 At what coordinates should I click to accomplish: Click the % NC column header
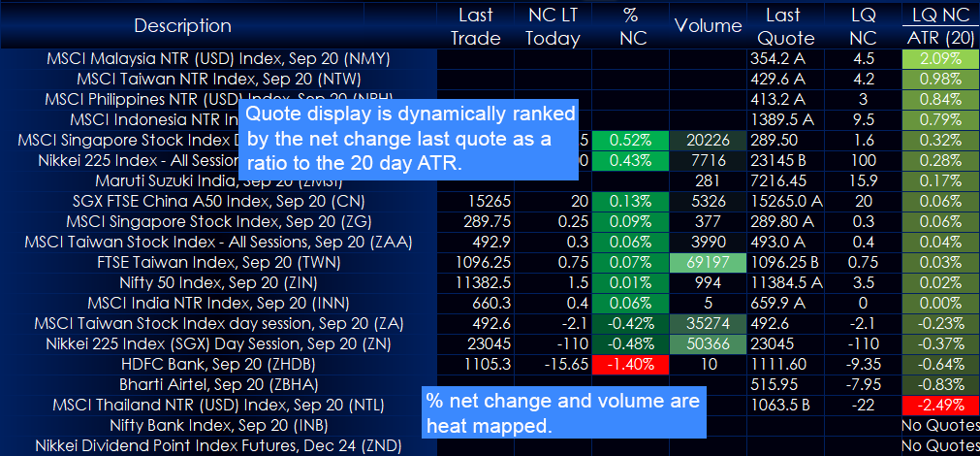point(630,25)
